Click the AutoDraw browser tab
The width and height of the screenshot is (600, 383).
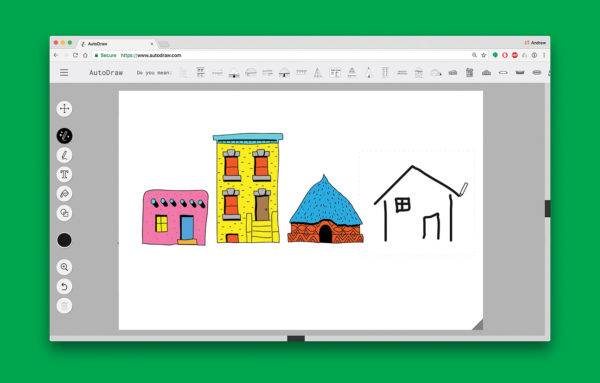tap(116, 44)
